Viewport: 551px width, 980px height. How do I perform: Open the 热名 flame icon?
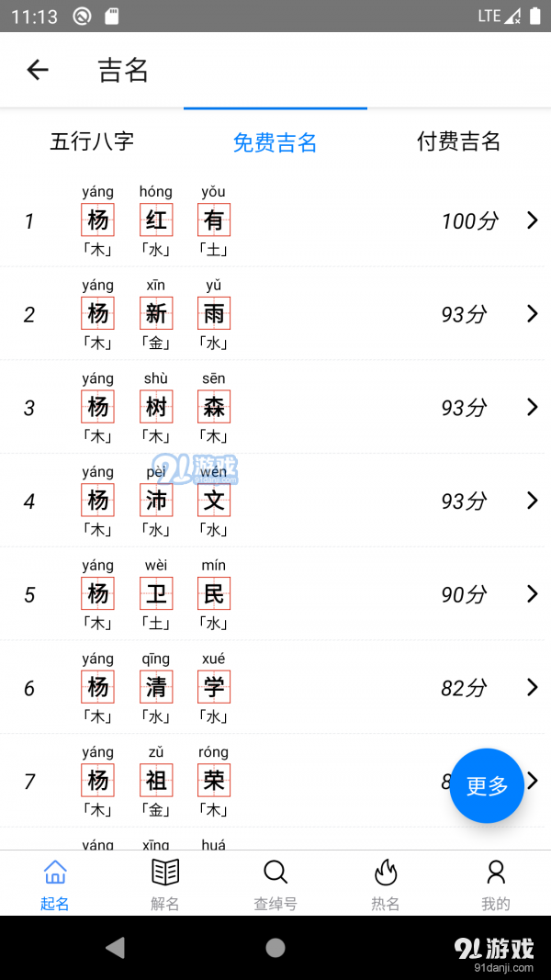pos(385,873)
